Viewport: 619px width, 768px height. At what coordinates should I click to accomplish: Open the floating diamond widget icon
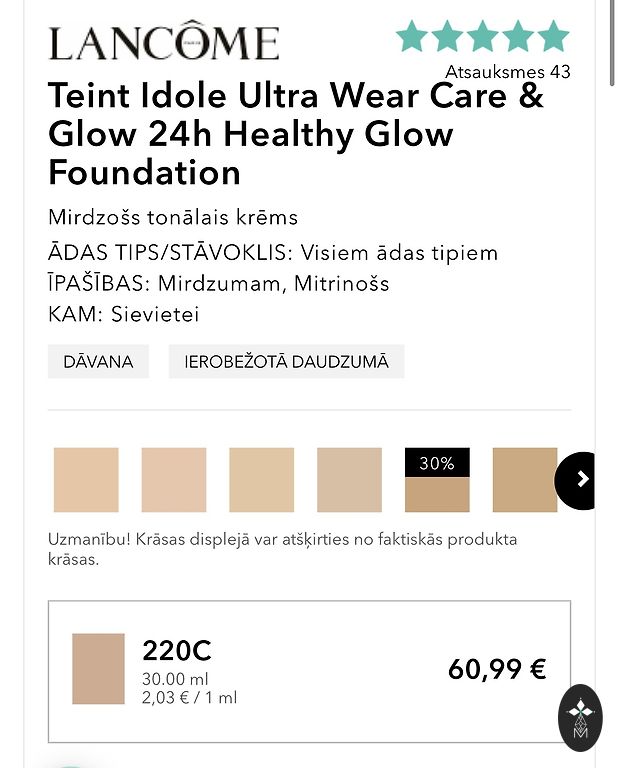[x=580, y=717]
